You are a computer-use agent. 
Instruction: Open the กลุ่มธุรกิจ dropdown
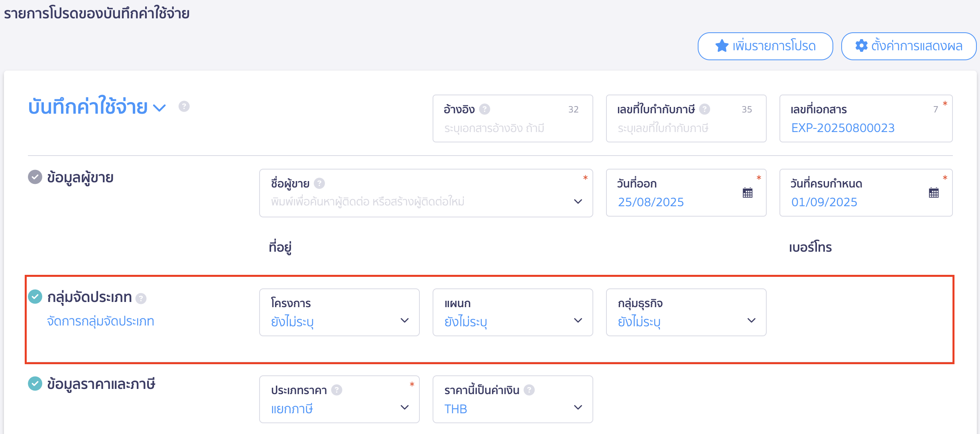pos(686,312)
